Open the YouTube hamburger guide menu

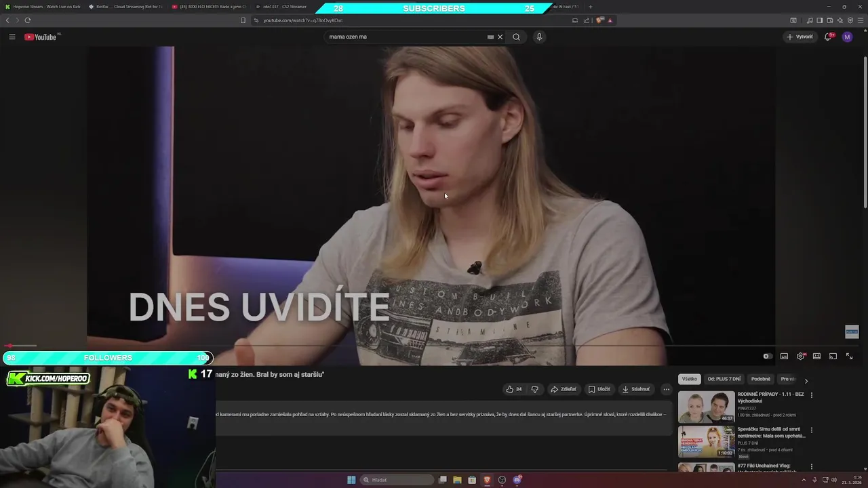coord(12,37)
